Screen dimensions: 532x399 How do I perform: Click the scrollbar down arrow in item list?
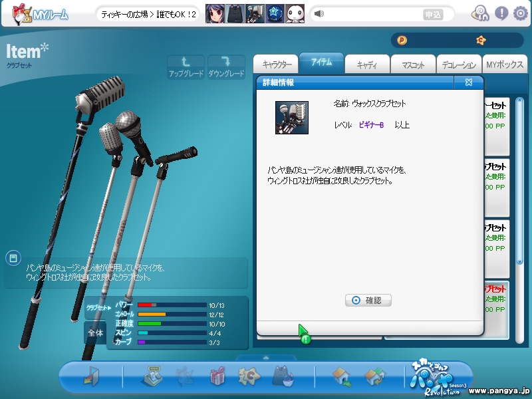tap(519, 261)
